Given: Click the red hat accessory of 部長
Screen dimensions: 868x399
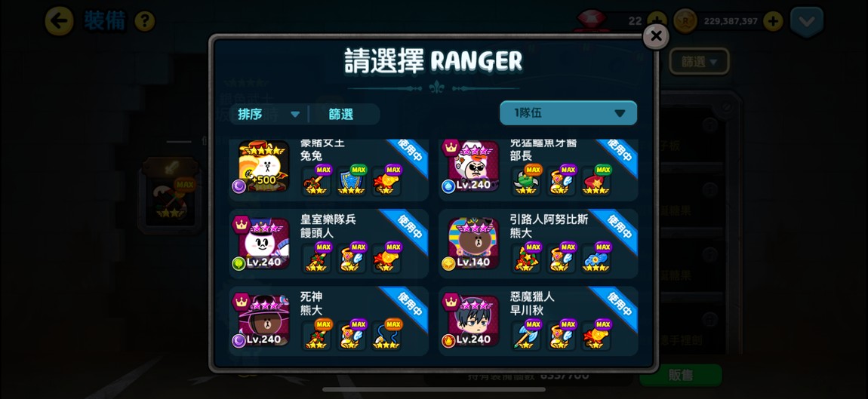Looking at the screenshot, I should (x=596, y=180).
